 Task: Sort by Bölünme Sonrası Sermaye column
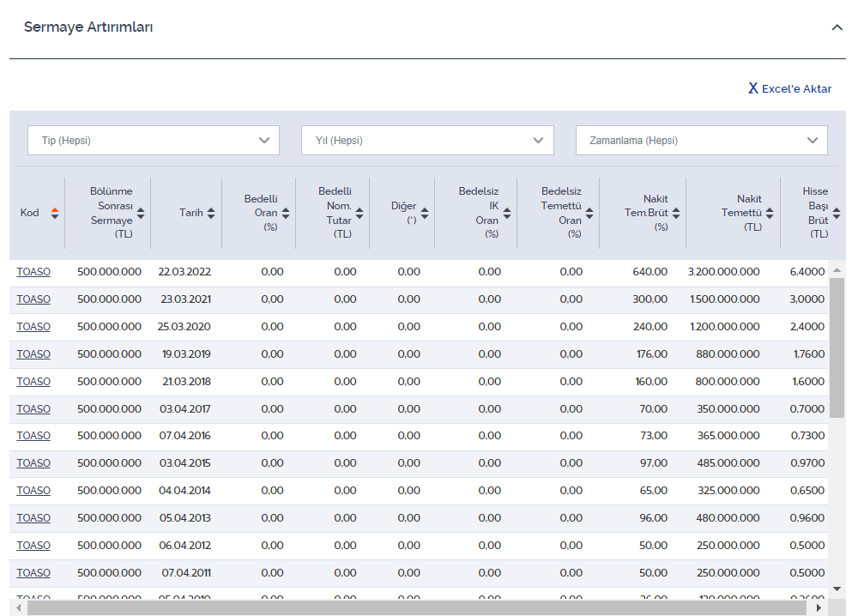pyautogui.click(x=141, y=213)
